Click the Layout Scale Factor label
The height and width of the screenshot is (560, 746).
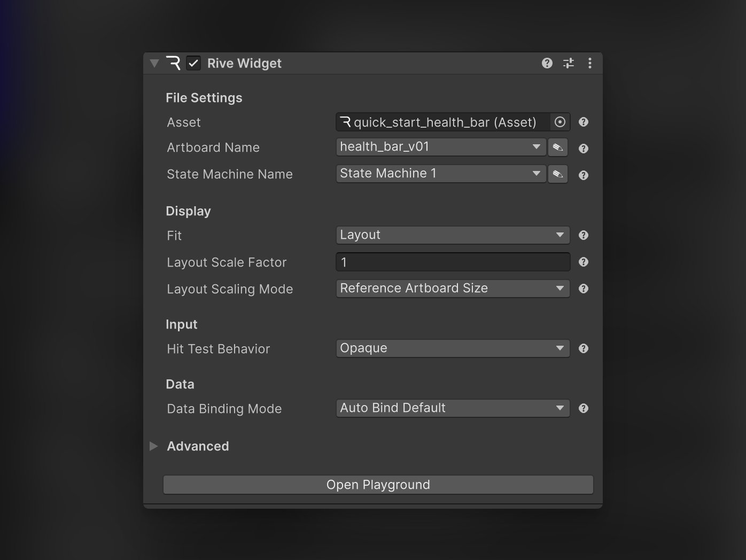point(227,262)
